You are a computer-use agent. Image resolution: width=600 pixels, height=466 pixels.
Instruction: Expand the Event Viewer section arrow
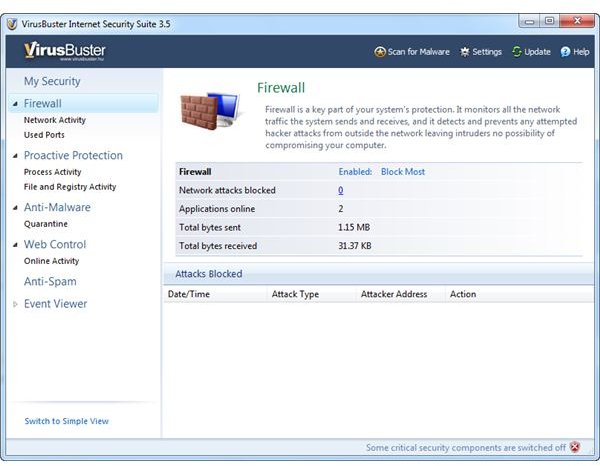[15, 304]
